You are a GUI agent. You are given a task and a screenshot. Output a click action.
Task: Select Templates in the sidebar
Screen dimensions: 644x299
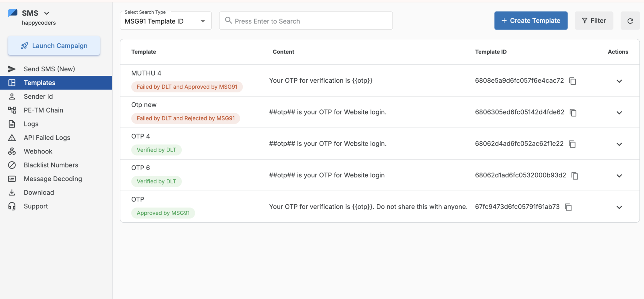(x=56, y=83)
